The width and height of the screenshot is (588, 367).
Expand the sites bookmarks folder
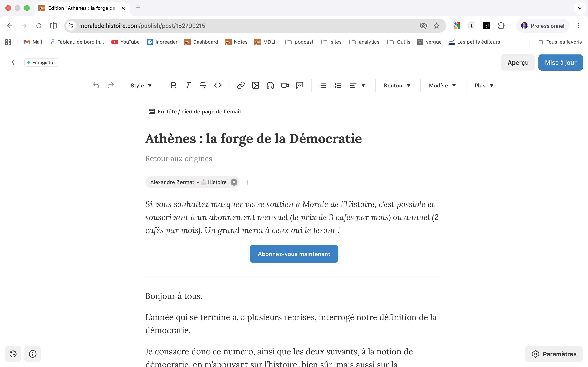[331, 42]
